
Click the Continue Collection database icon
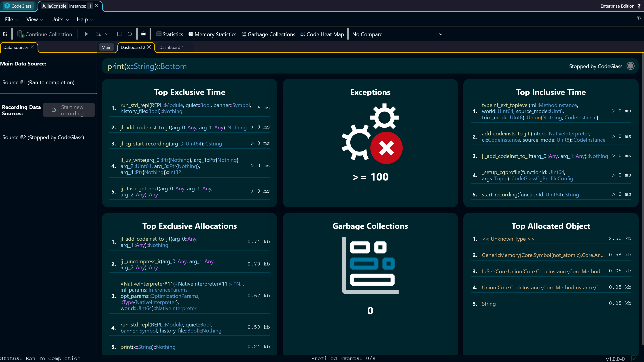(x=21, y=34)
